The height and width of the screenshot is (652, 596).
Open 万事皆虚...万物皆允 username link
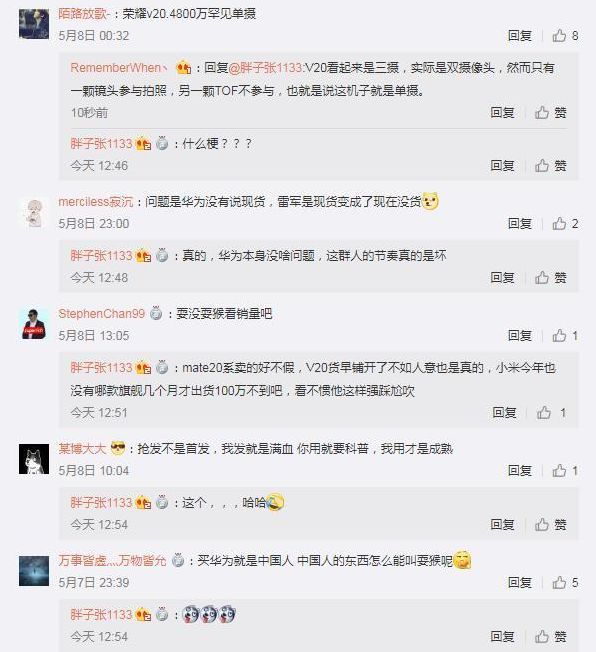pyautogui.click(x=112, y=561)
